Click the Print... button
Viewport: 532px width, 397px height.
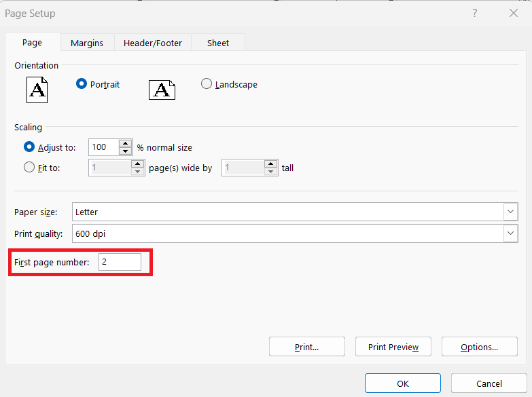click(x=307, y=347)
